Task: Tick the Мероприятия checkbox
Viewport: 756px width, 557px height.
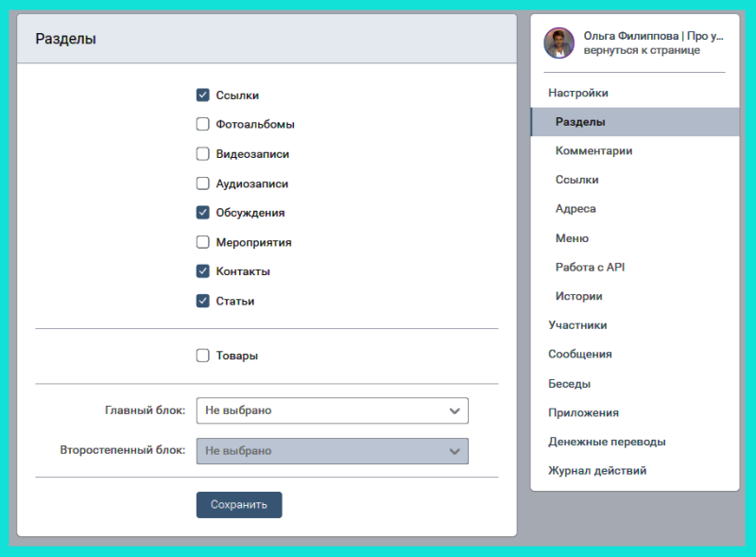Action: (x=202, y=242)
